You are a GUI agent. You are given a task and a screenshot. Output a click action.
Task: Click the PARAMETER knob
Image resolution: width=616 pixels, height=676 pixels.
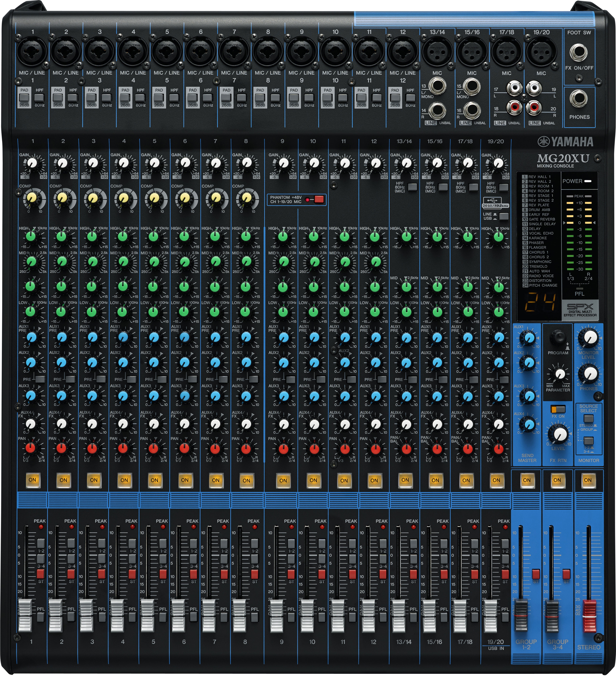[560, 374]
